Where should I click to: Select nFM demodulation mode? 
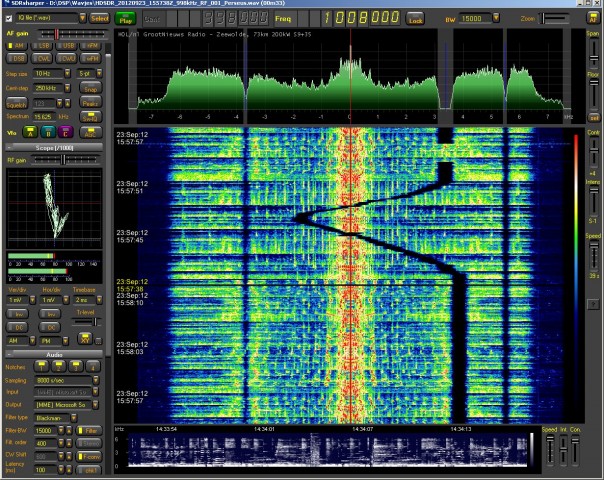[91, 46]
